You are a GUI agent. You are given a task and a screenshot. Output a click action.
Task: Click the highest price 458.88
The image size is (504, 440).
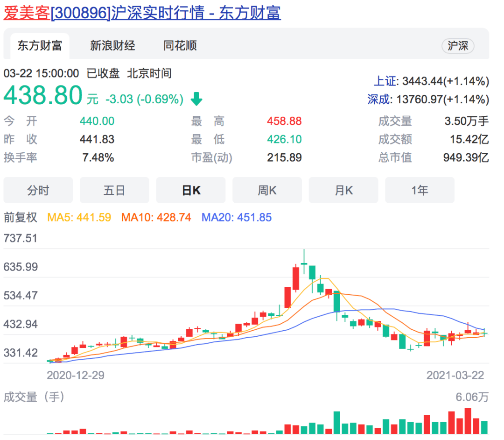(x=285, y=121)
